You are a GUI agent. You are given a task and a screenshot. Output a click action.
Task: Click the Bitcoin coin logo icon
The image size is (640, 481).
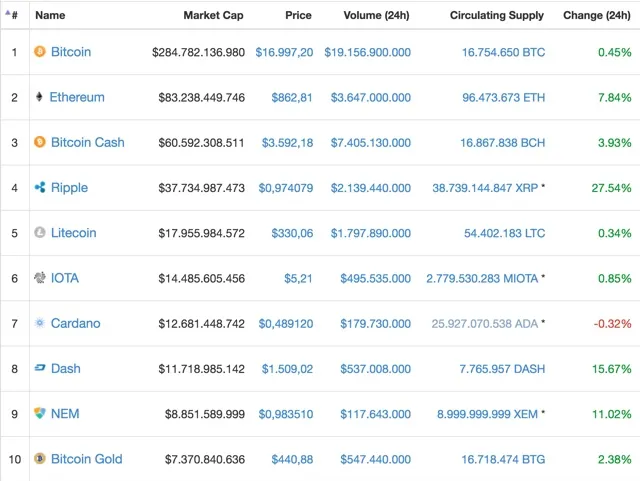pos(40,51)
